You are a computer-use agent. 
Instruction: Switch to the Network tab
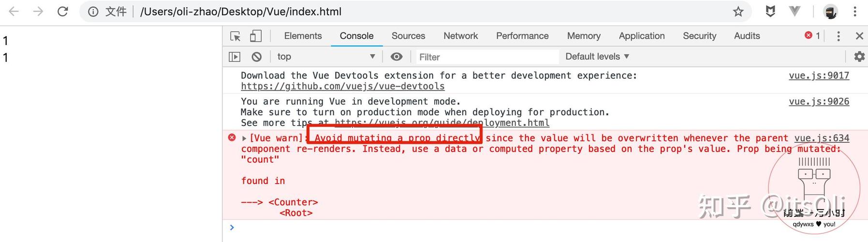(x=460, y=36)
